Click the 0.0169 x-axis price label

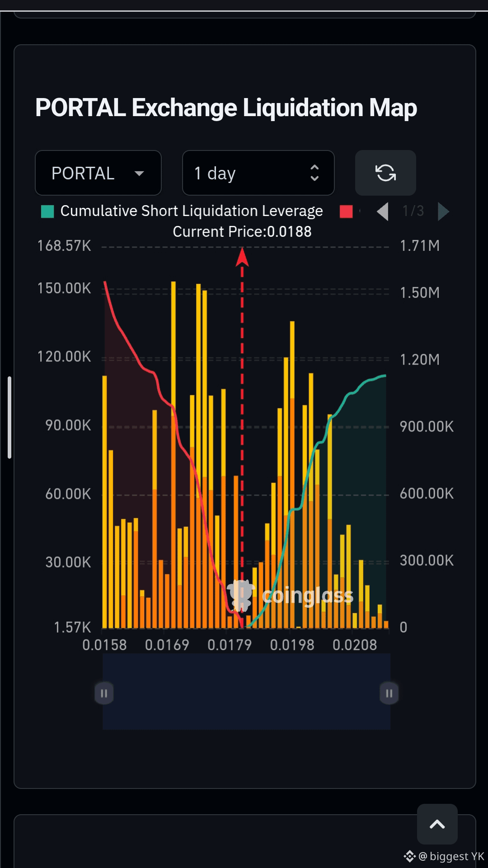[167, 645]
